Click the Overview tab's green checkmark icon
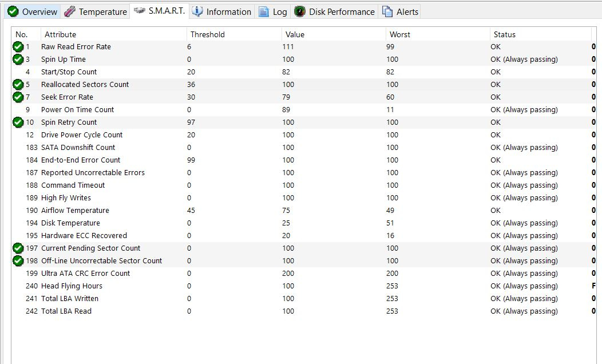 [13, 11]
